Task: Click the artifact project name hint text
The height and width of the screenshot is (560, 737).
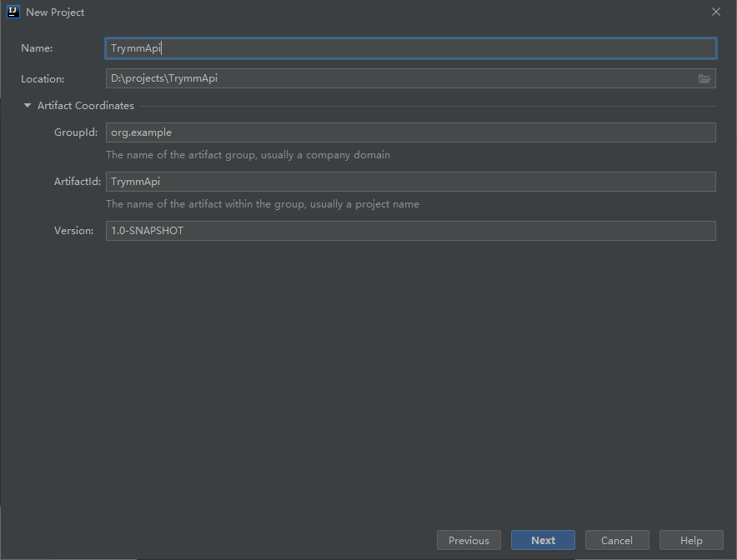Action: pos(263,204)
